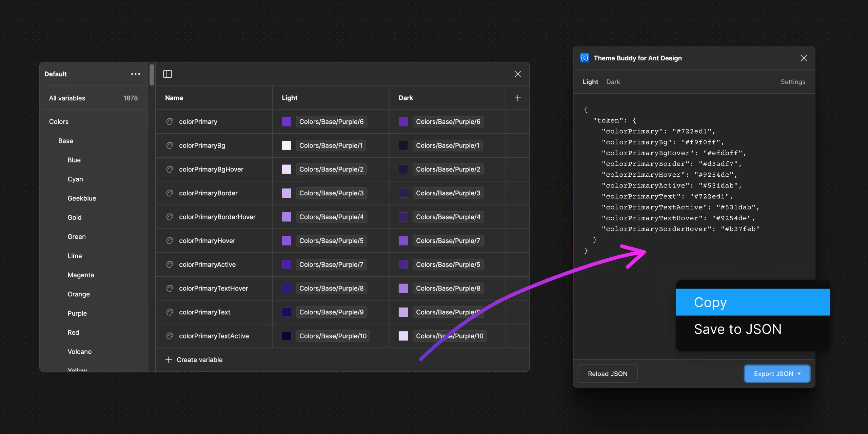This screenshot has width=868, height=434.
Task: Toggle the sidebar layout icon in variables panel
Action: click(167, 74)
